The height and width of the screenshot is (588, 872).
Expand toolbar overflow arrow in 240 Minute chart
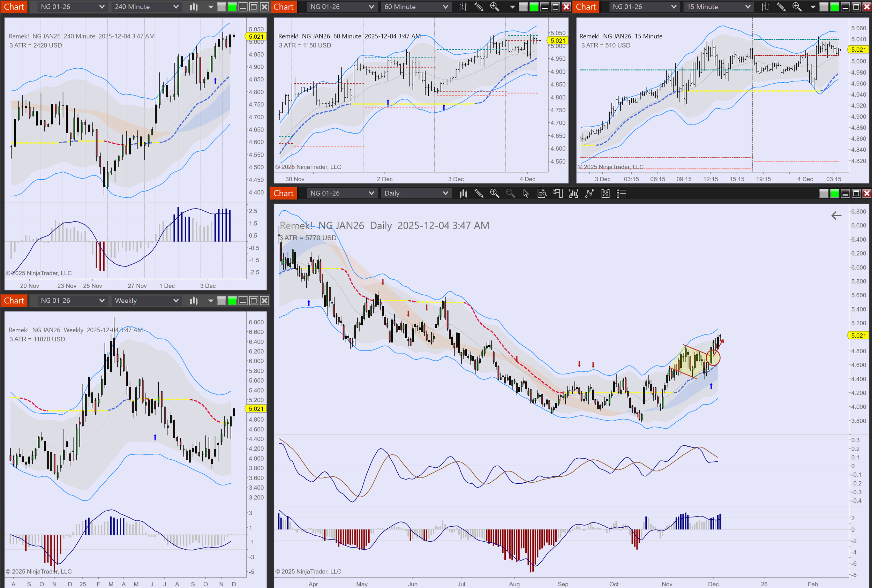tap(210, 7)
